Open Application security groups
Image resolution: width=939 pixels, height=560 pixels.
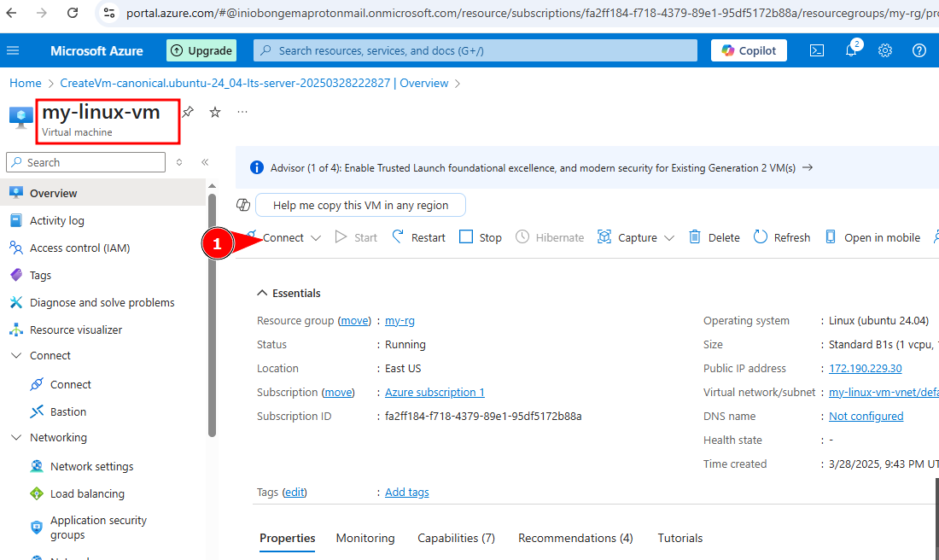click(x=98, y=528)
